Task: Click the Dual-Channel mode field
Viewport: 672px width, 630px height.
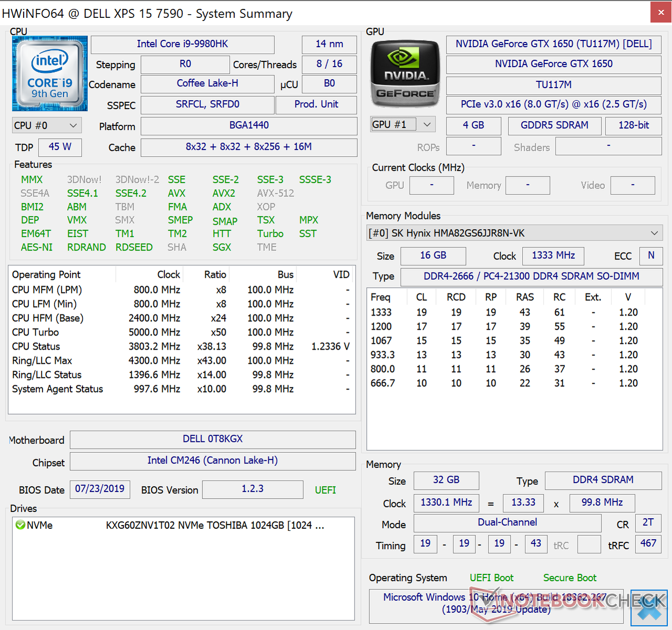Action: (x=507, y=523)
